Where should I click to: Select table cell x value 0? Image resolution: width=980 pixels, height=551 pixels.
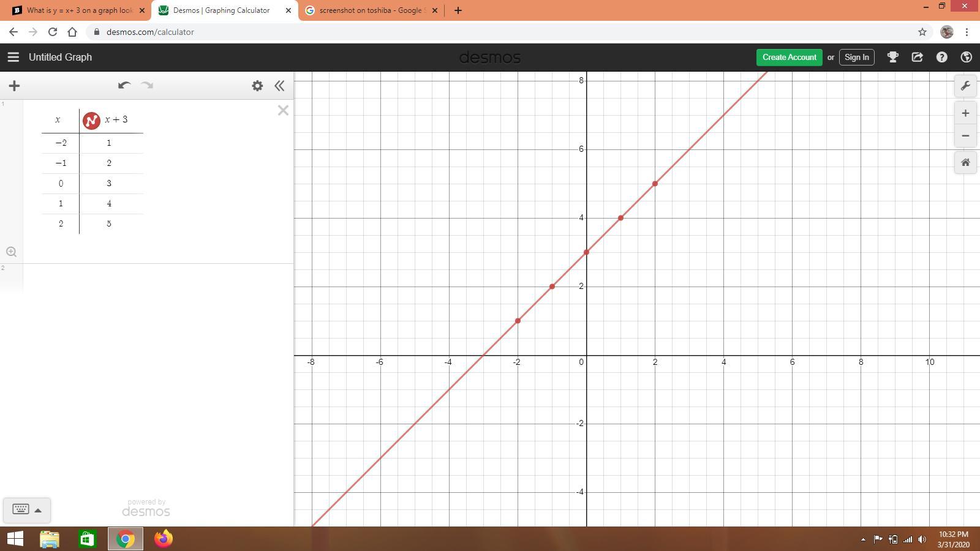[x=61, y=183]
